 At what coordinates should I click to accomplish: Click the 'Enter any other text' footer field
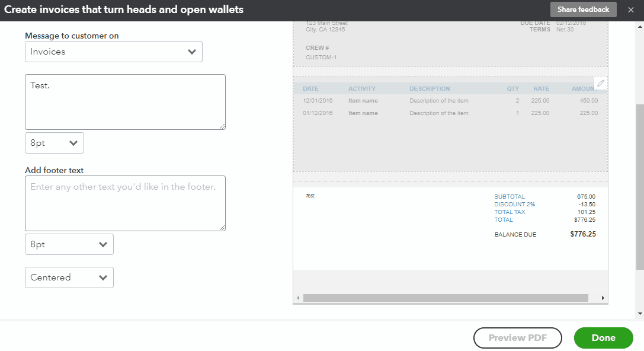pos(125,203)
